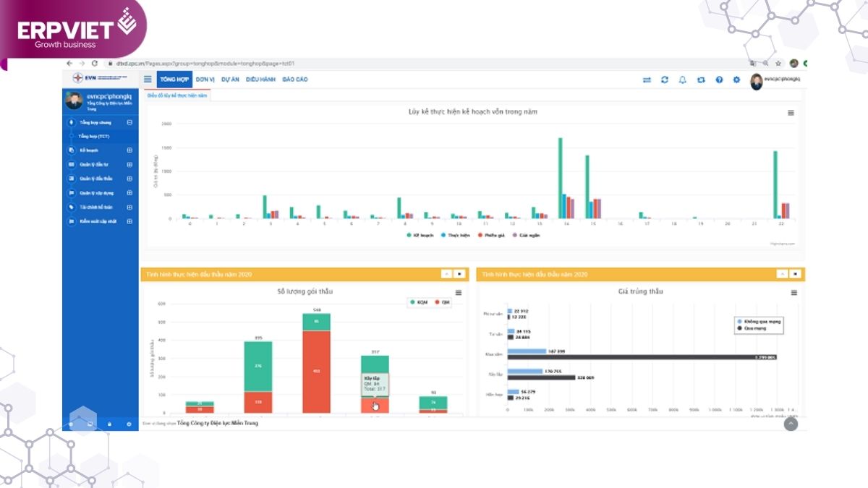This screenshot has height=488, width=868.
Task: Click the username beside top-right avatar
Action: tap(786, 80)
